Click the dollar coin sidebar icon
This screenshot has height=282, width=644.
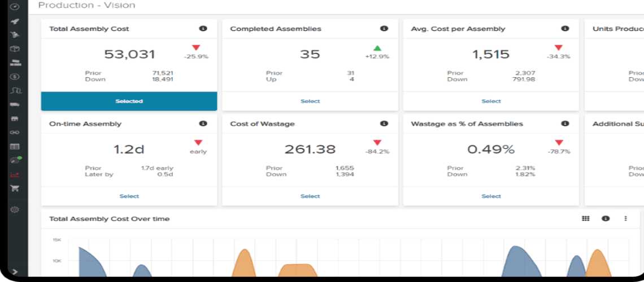click(x=15, y=76)
